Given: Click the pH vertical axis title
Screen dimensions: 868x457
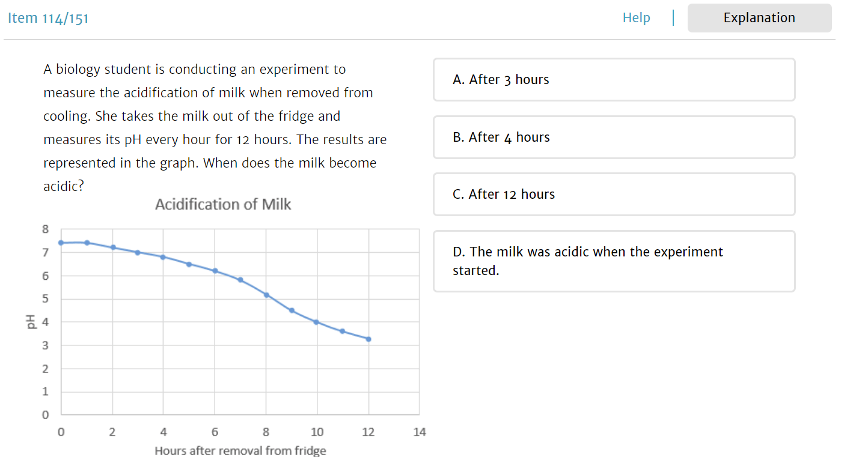Looking at the screenshot, I should (28, 322).
